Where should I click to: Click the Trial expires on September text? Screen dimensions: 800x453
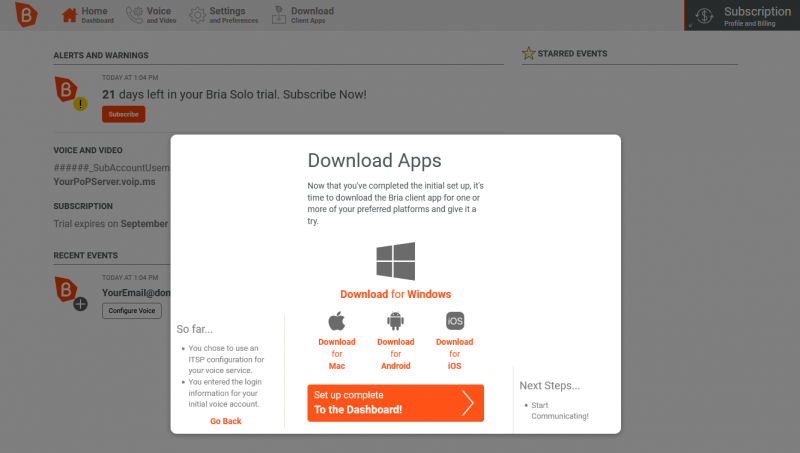click(111, 224)
